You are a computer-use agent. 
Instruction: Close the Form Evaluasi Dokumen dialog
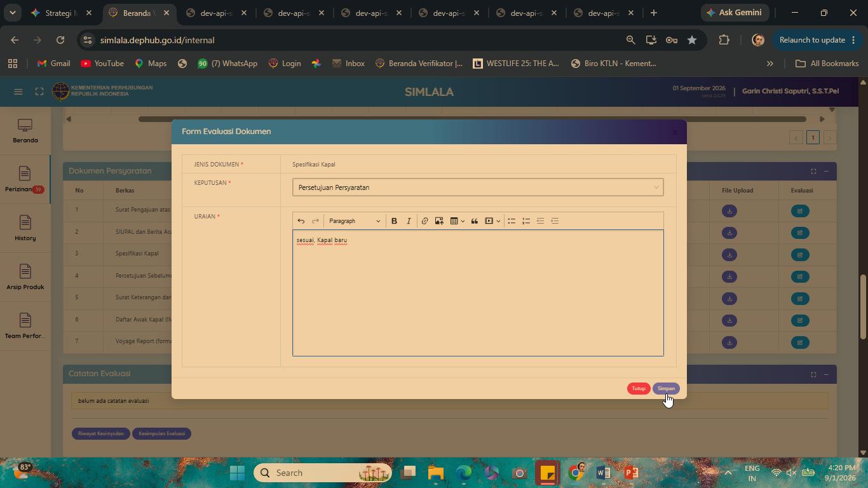coord(674,132)
